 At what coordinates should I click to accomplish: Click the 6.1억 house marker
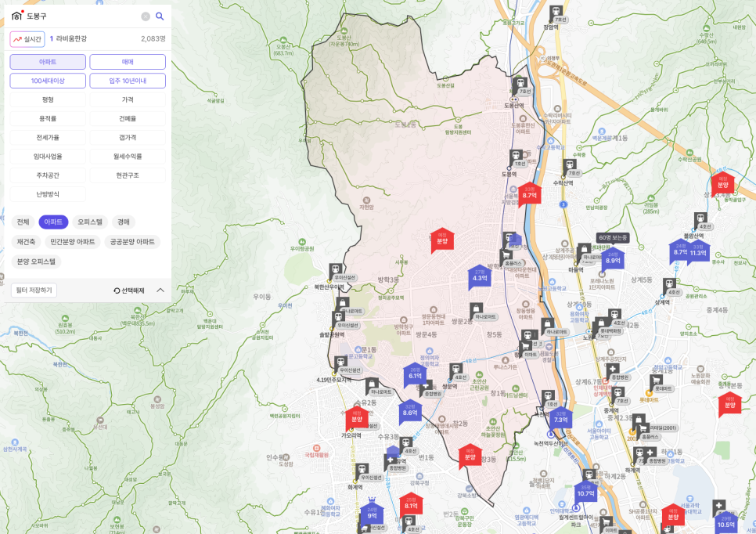click(x=415, y=375)
